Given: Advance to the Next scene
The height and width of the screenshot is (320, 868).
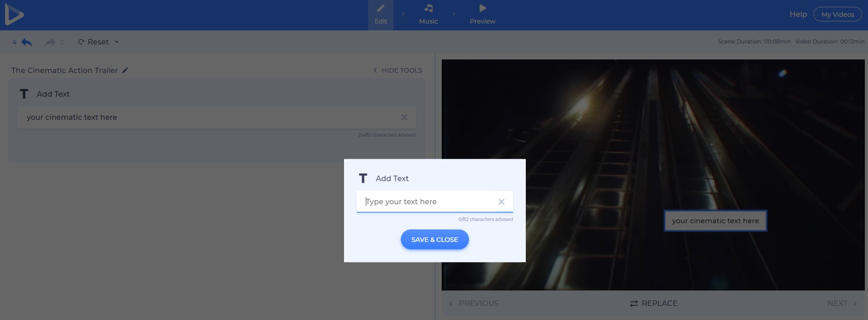Looking at the screenshot, I should pos(842,303).
